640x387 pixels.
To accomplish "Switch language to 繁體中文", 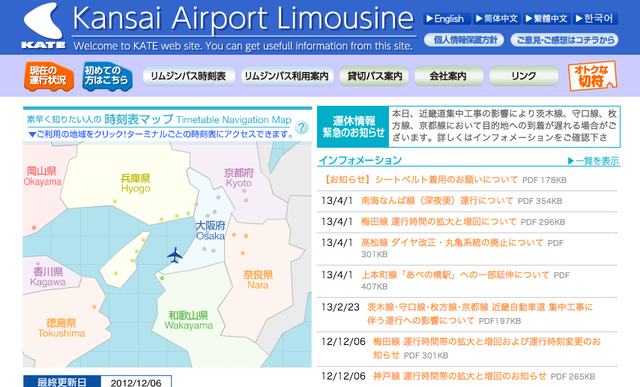I will click(x=547, y=19).
